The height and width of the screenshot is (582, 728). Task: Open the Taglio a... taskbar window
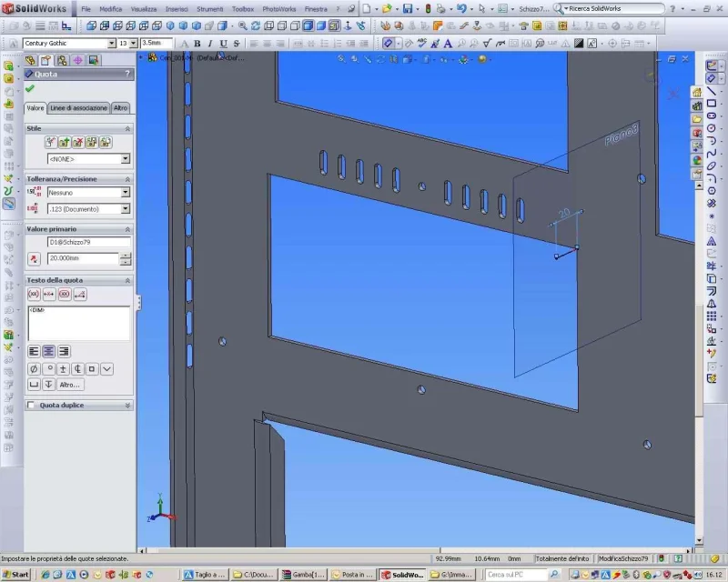(x=205, y=575)
